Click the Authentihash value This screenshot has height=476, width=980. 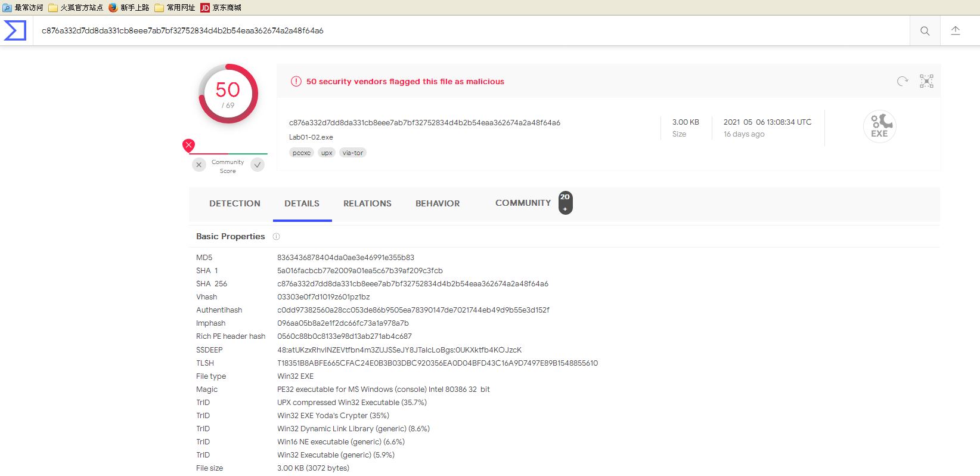[x=413, y=310]
